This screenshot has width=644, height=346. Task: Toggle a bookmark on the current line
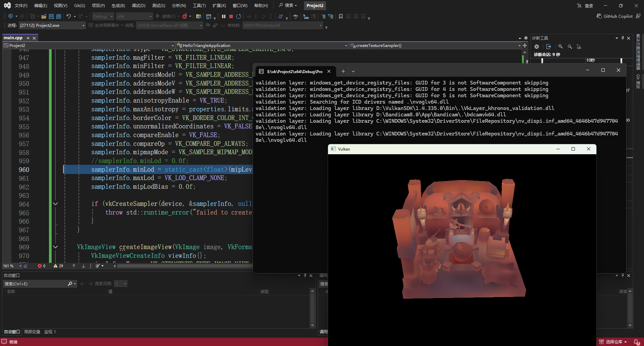[341, 16]
